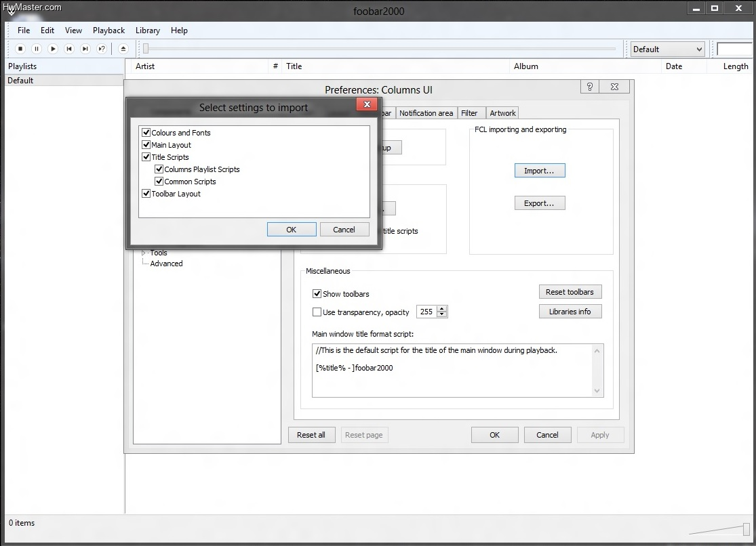The image size is (756, 546).
Task: Go to previous track icon
Action: pyautogui.click(x=69, y=49)
